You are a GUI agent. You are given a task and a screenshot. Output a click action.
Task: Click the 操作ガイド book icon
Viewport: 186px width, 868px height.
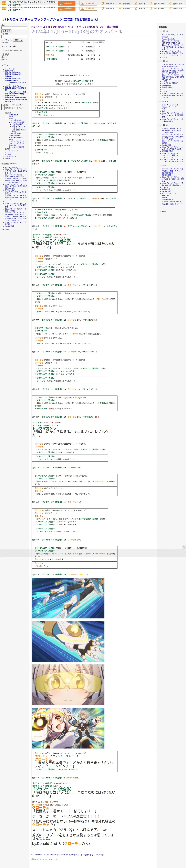[103, 3]
